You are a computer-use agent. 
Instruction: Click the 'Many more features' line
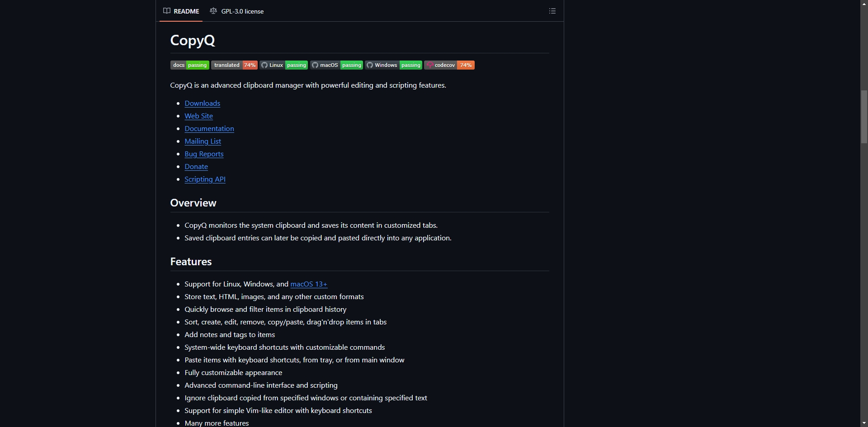pyautogui.click(x=217, y=423)
